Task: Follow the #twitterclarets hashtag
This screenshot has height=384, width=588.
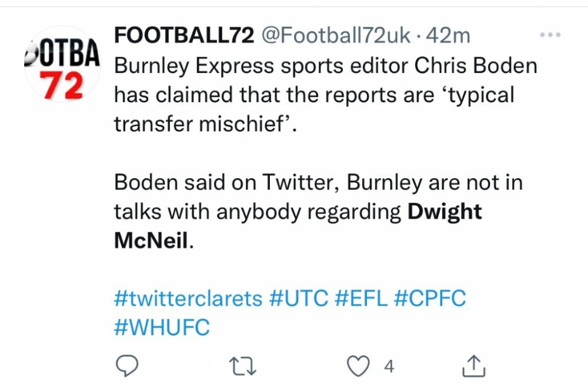Action: [188, 298]
